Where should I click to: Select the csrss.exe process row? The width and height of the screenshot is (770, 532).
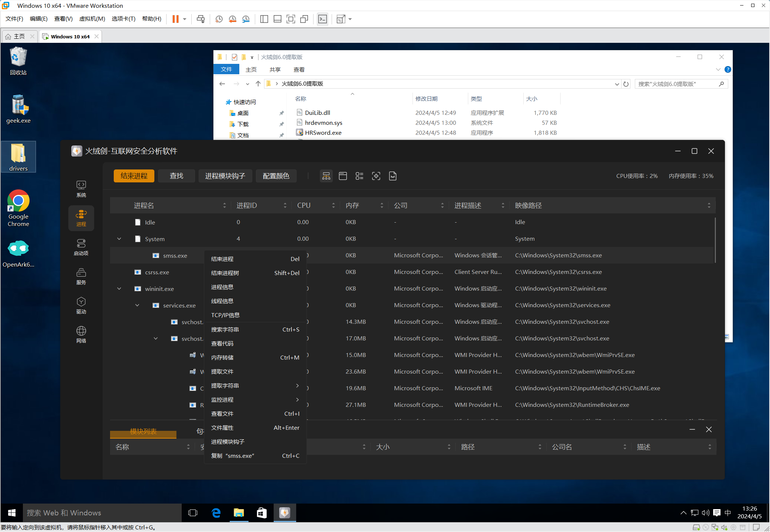click(x=413, y=272)
